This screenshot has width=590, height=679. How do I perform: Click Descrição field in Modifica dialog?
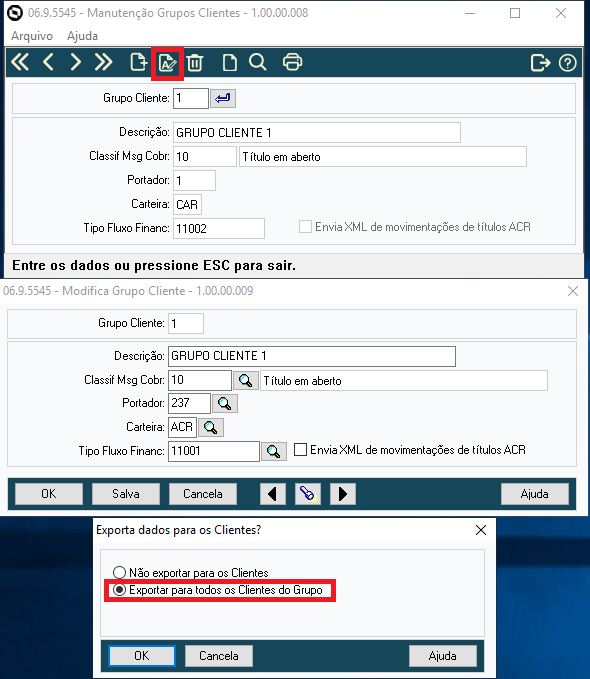(x=312, y=356)
